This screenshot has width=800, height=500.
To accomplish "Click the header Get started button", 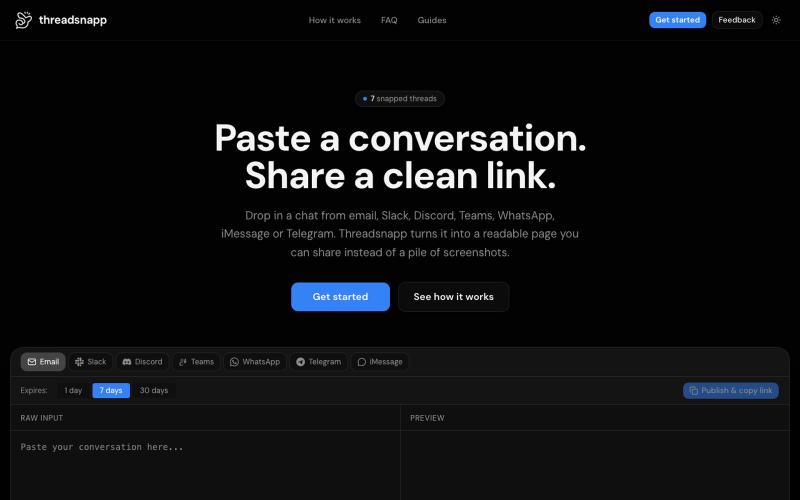I will coord(677,20).
